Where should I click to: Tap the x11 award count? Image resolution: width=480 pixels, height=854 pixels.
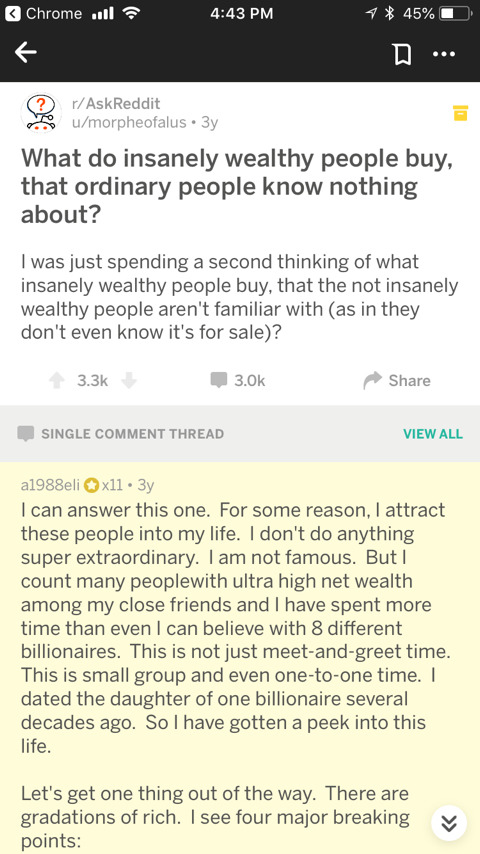[x=111, y=485]
